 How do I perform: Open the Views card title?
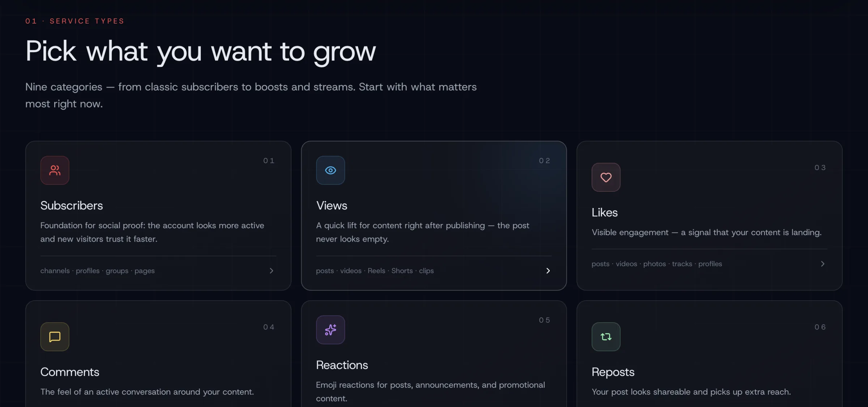coord(331,205)
